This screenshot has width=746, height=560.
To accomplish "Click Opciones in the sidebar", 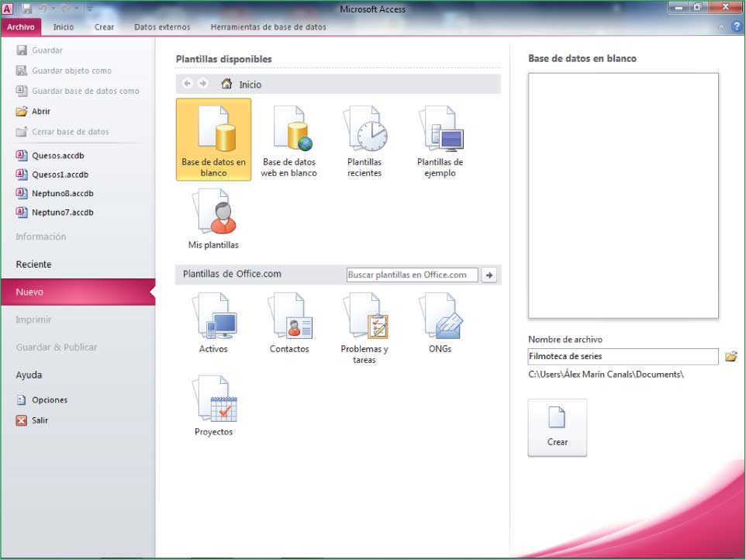I will [42, 400].
